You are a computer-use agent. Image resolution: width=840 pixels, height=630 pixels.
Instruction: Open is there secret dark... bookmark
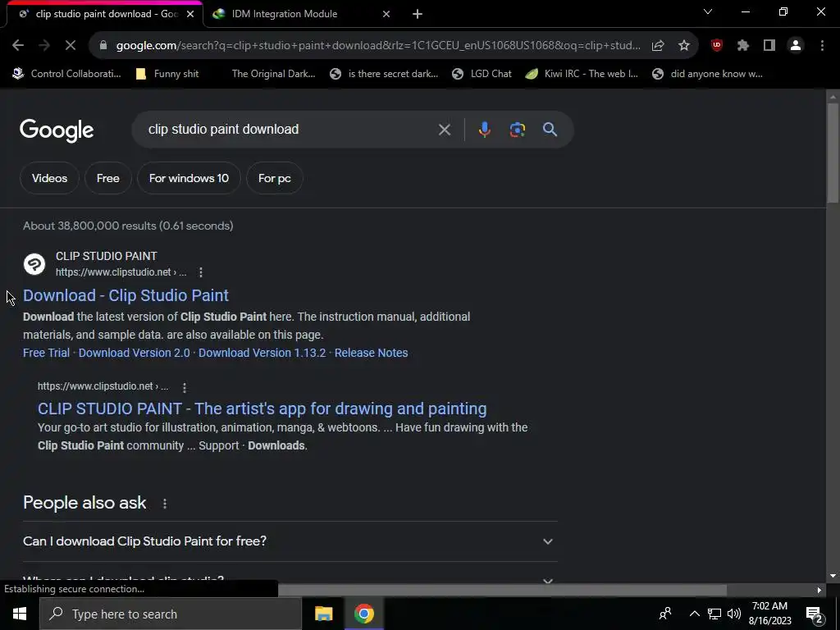(384, 74)
